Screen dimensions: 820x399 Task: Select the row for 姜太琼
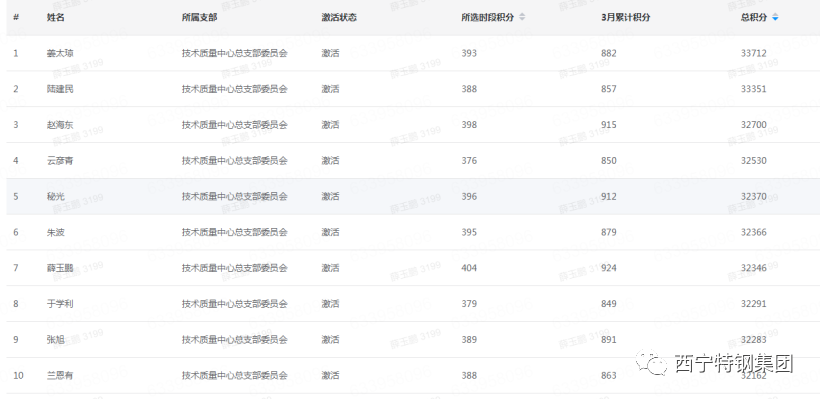tap(413, 53)
